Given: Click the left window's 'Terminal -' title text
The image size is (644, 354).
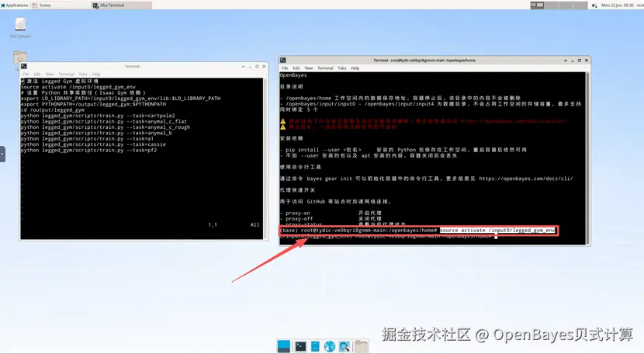Looking at the screenshot, I should [133, 66].
